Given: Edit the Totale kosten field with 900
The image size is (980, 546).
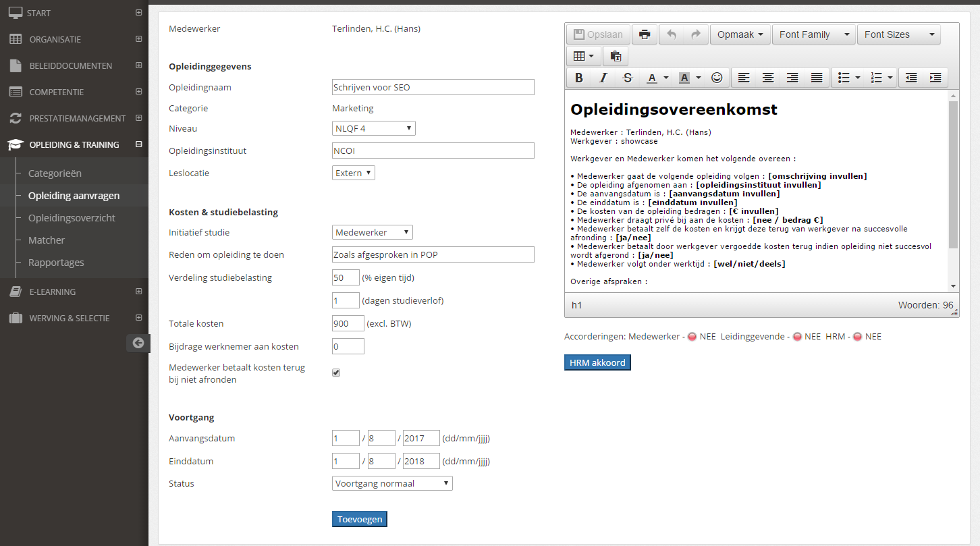Looking at the screenshot, I should pyautogui.click(x=348, y=323).
